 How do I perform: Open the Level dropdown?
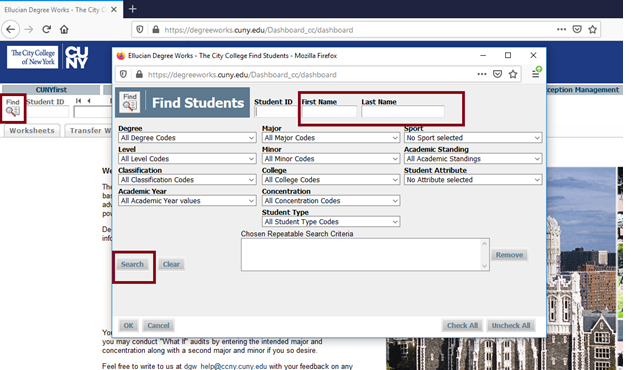(x=187, y=159)
